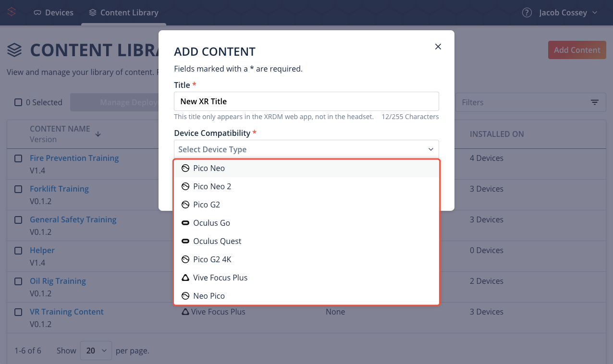Viewport: 613px width, 364px height.
Task: Open the help question mark icon
Action: tap(527, 12)
